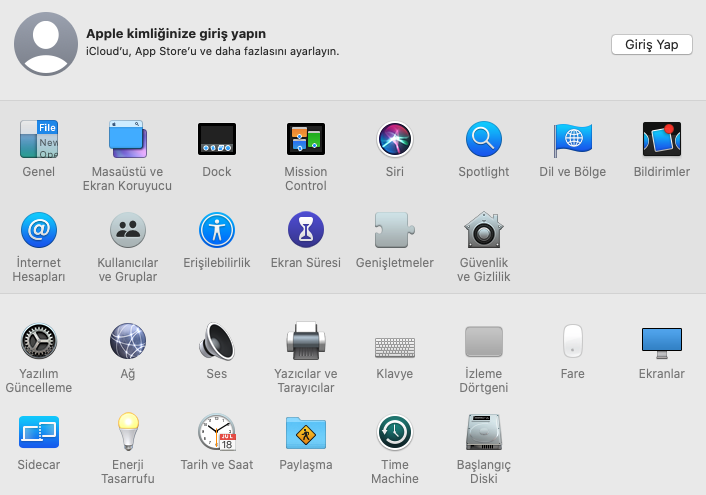Image resolution: width=706 pixels, height=495 pixels.
Task: Open Masaüstü ve Ekran Koruyucu settings
Action: click(128, 140)
